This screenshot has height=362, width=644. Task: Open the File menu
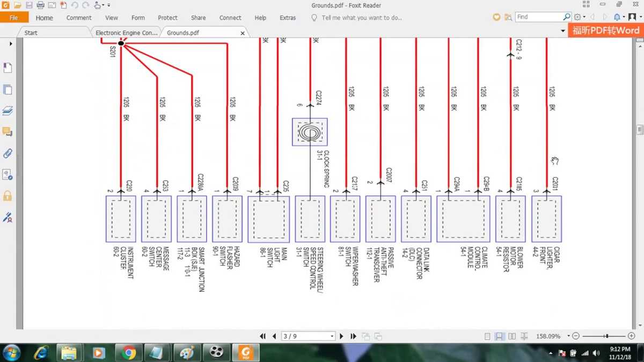pos(14,18)
